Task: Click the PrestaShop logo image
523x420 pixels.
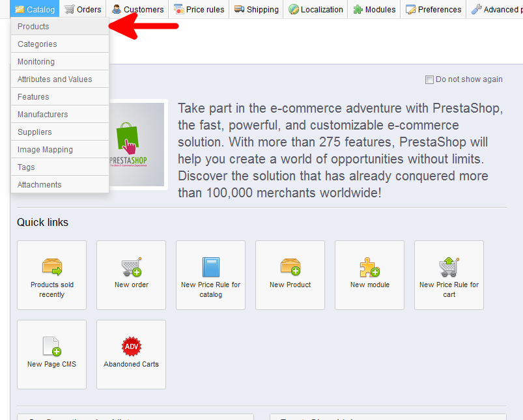Action: click(x=137, y=145)
